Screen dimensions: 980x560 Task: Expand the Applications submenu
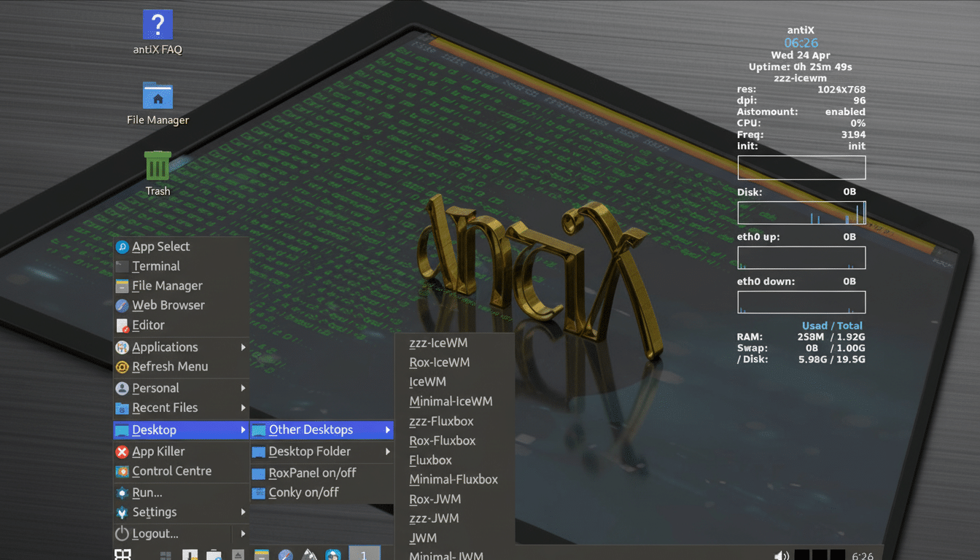coord(166,346)
